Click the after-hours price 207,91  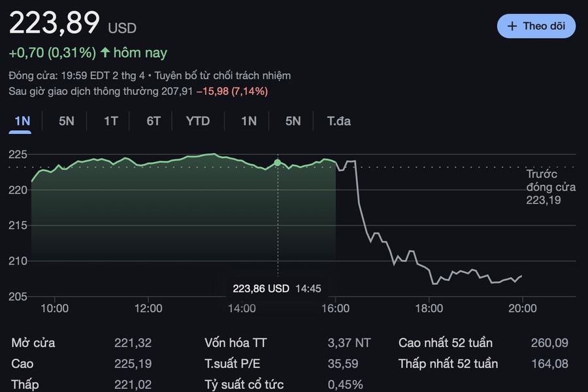click(x=177, y=91)
